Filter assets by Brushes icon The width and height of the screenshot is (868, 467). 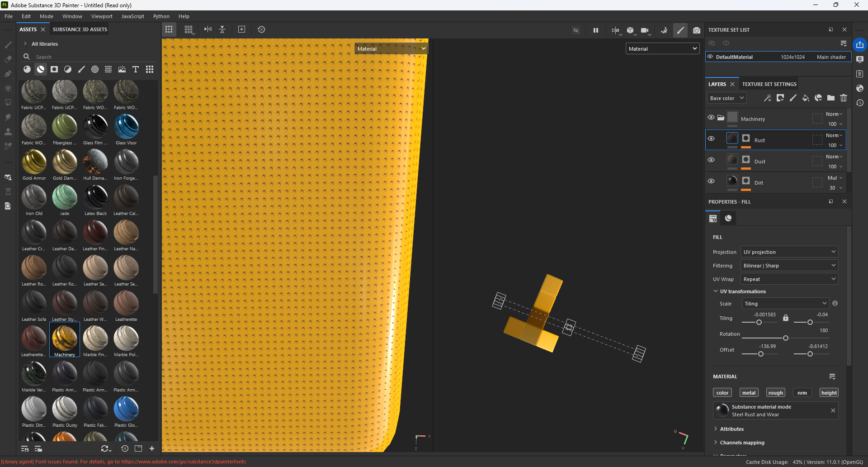[81, 69]
